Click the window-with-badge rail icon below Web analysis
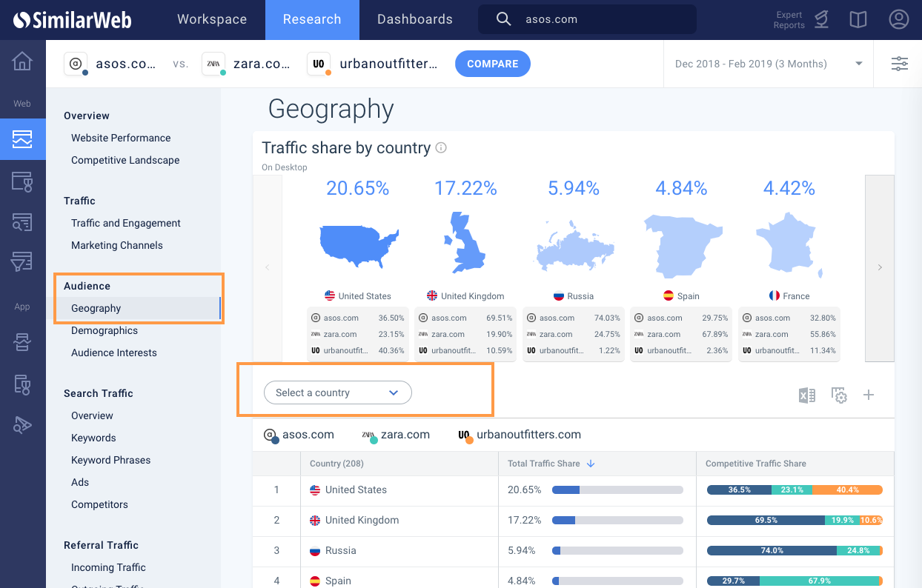This screenshot has height=588, width=922. tap(22, 181)
